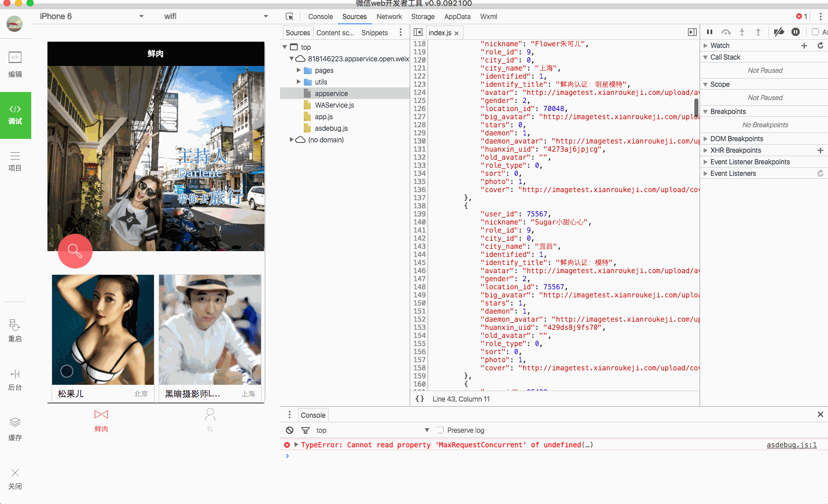Click the step into icon

pyautogui.click(x=742, y=32)
